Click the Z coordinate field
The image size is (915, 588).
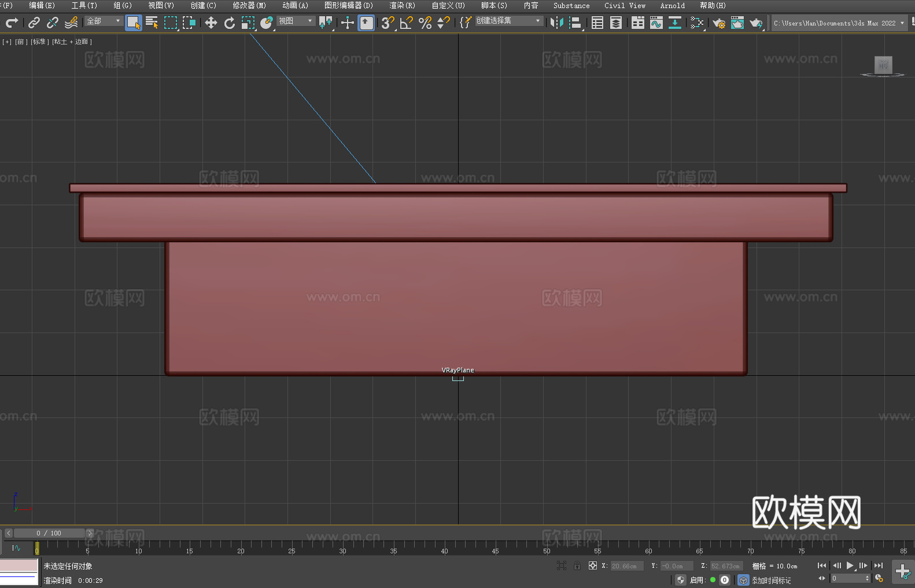point(726,566)
